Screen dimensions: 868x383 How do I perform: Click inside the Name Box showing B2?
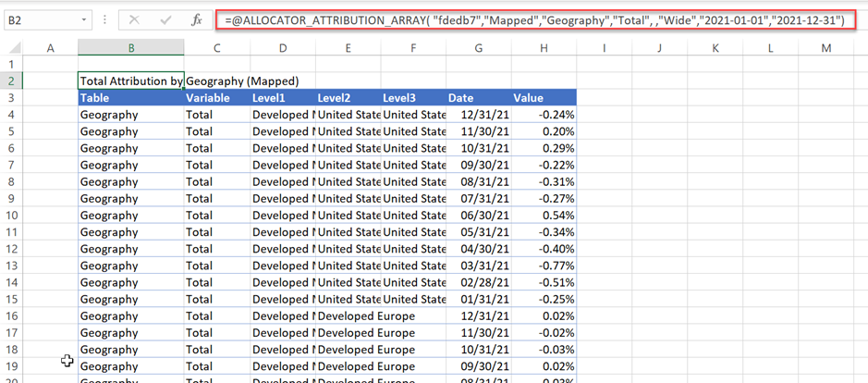pyautogui.click(x=39, y=19)
